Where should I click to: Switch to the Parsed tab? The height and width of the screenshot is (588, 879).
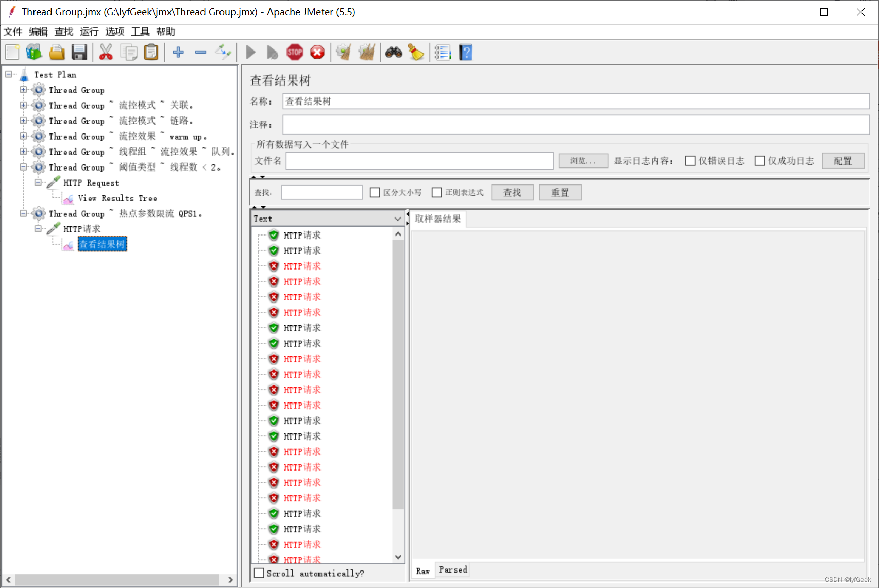coord(453,569)
